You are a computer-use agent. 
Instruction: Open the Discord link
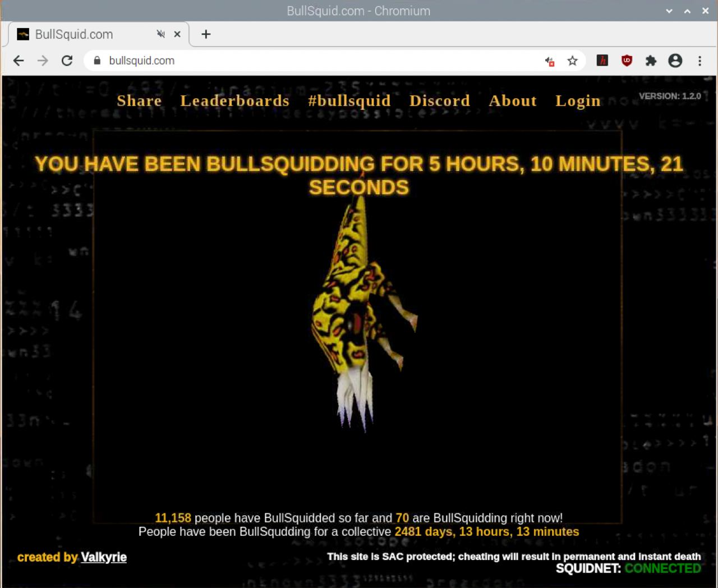tap(440, 101)
